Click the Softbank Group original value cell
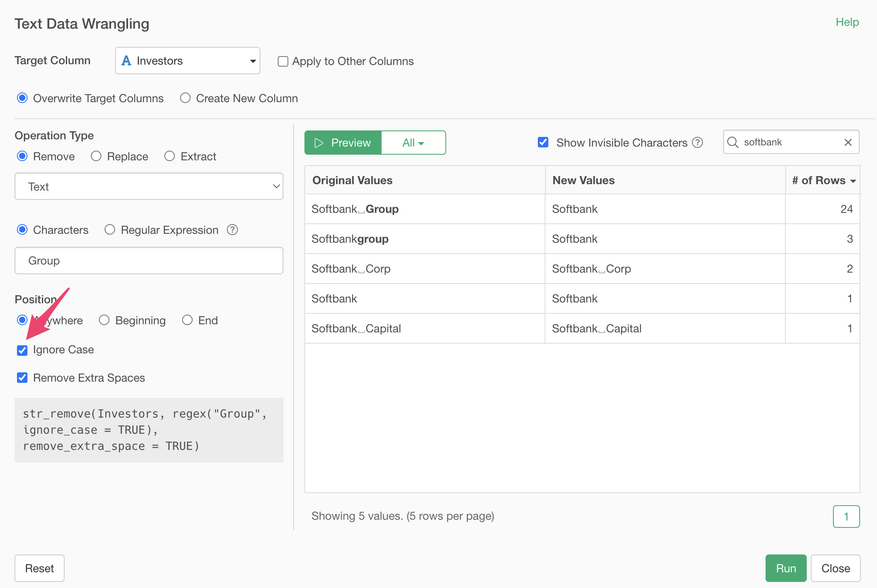Screen dimensions: 877x588 coord(425,209)
